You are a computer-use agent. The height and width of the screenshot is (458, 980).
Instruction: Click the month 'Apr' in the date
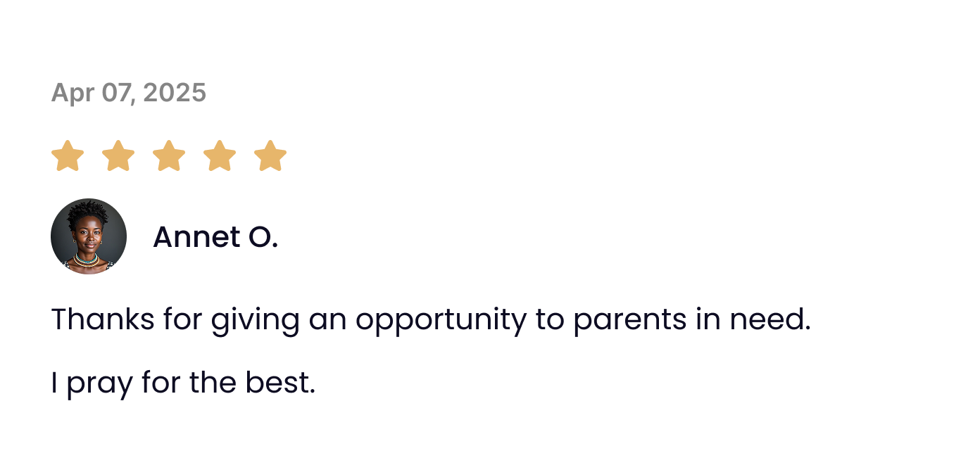(72, 93)
